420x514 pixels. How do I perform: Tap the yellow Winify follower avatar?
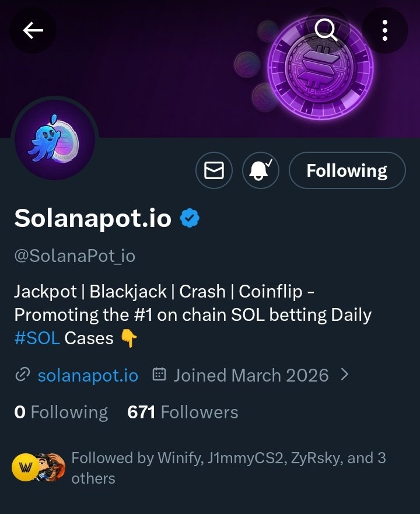pos(26,467)
